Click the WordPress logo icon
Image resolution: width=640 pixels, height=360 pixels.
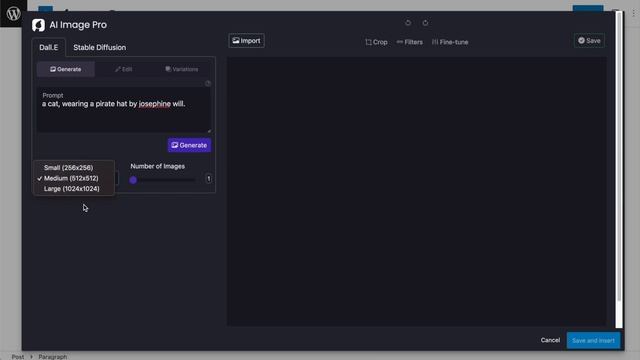click(13, 13)
